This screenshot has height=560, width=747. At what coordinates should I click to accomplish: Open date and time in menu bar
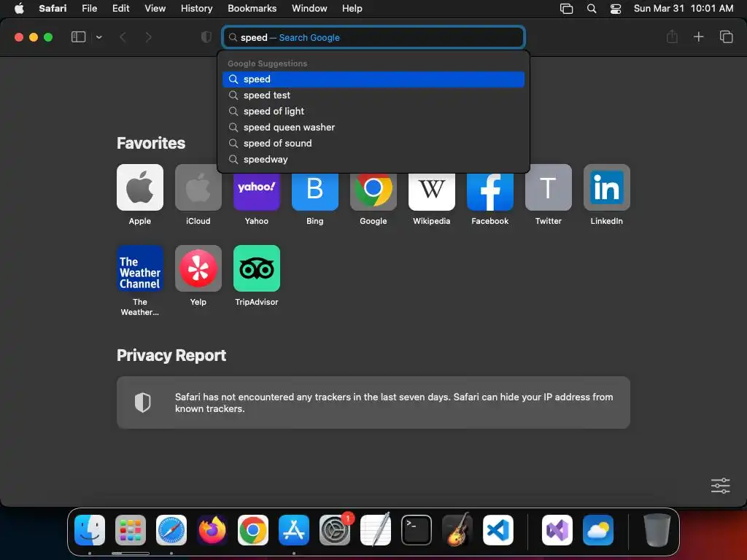683,8
